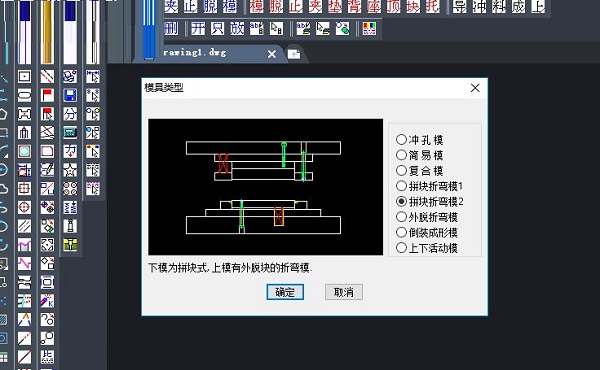Pick the 倒装成形模 option
The height and width of the screenshot is (370, 600).
(427, 232)
